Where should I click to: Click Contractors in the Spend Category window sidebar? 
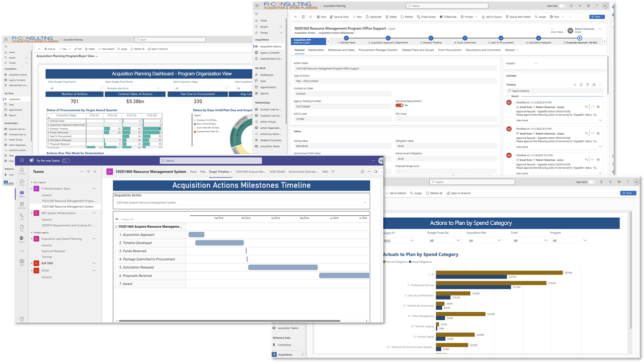(x=285, y=345)
